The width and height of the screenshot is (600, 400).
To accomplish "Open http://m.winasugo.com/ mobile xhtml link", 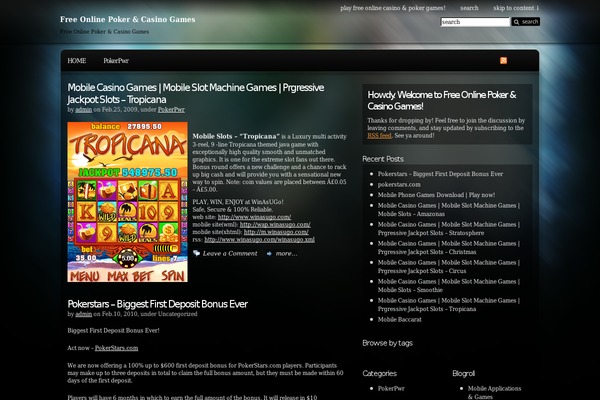I will coord(276,232).
